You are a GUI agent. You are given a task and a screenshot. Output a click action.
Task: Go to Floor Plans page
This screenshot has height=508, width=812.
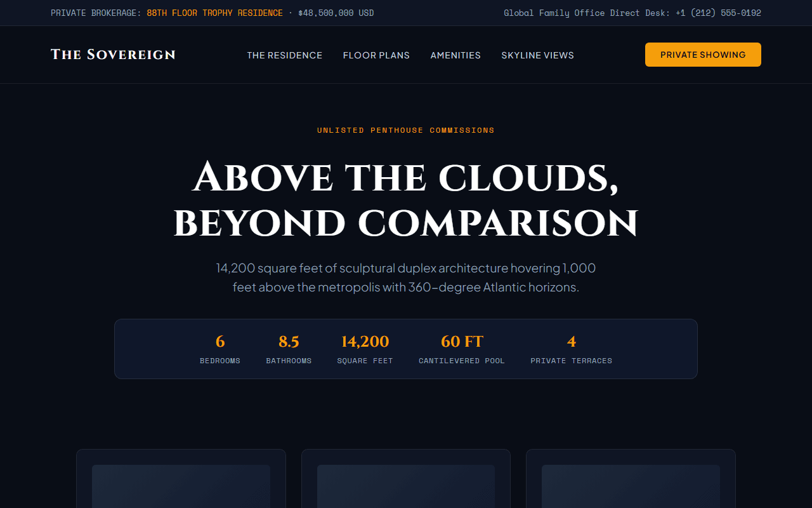tap(376, 55)
